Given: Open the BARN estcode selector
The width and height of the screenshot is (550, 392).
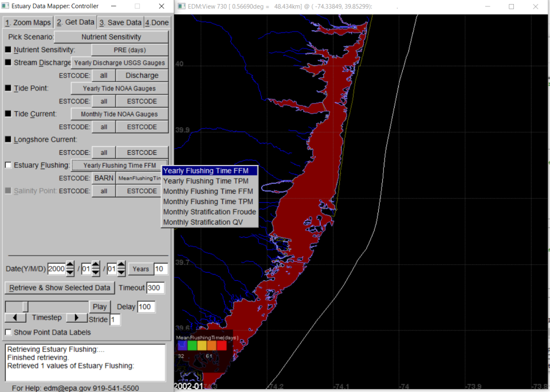Looking at the screenshot, I should point(104,178).
